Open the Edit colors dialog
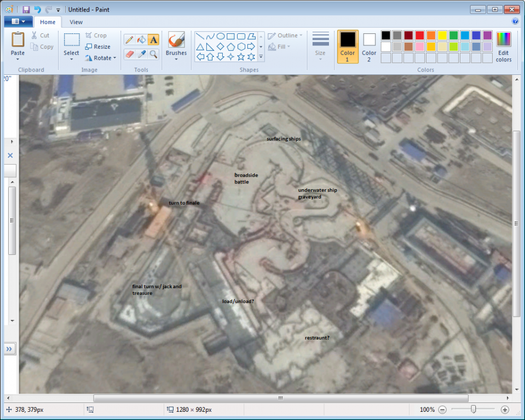The height and width of the screenshot is (420, 525). point(503,46)
